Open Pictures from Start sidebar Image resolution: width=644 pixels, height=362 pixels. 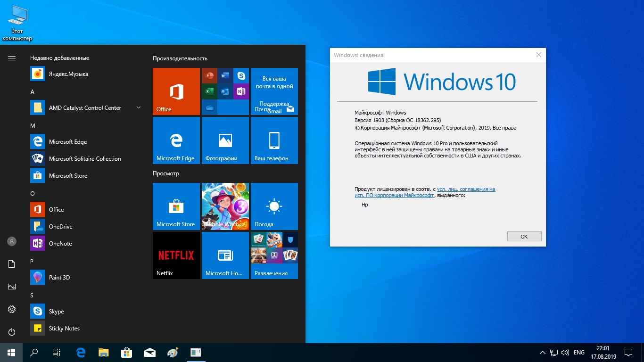[12, 287]
